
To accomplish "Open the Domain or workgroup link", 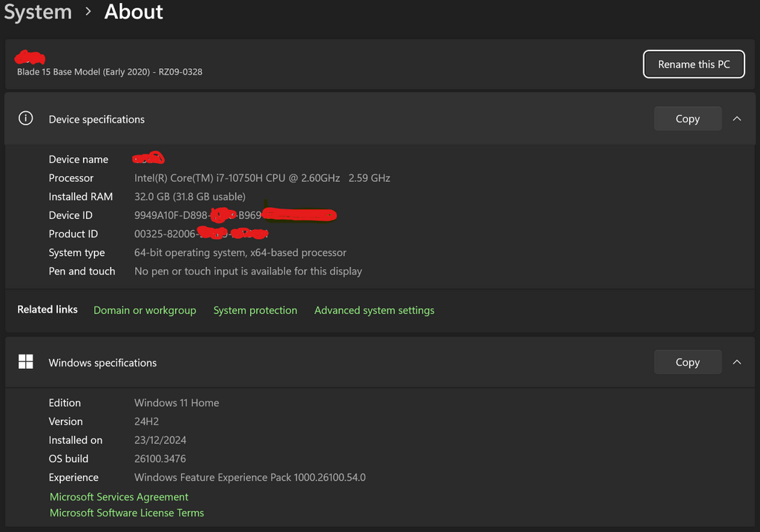I will [x=145, y=310].
